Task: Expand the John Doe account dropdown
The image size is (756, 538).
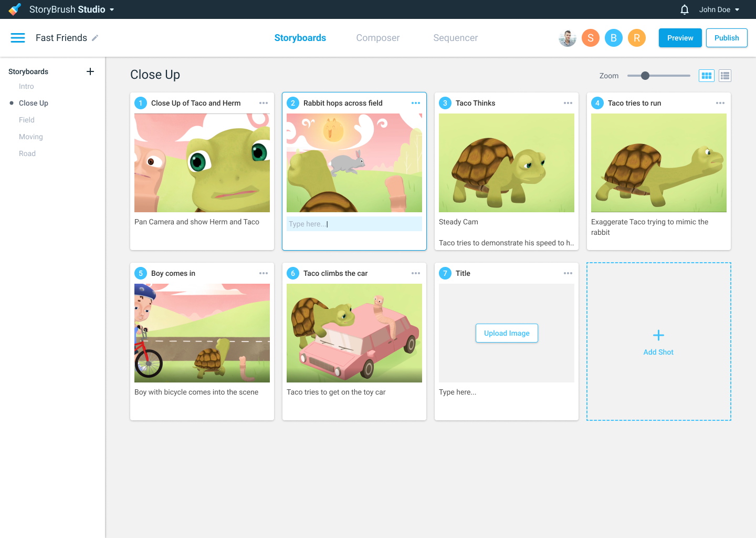Action: [x=737, y=9]
